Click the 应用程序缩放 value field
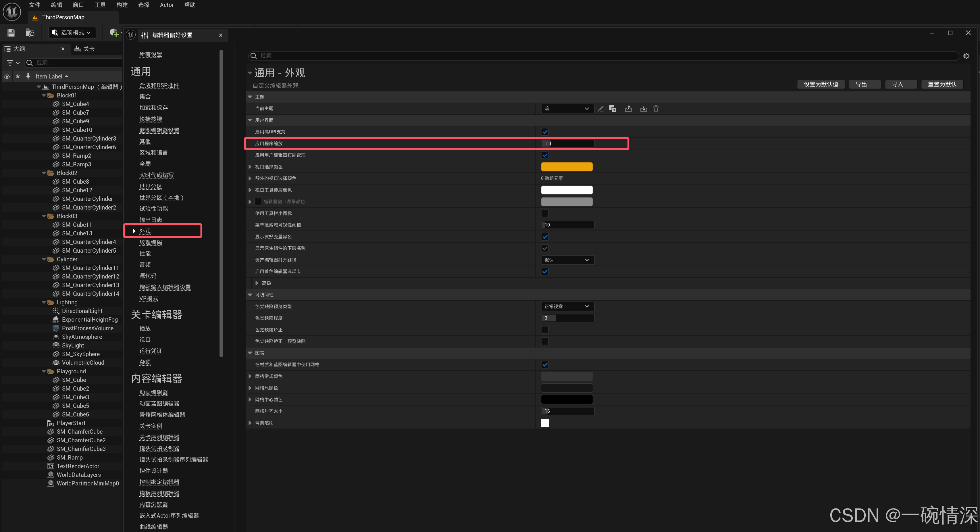 pyautogui.click(x=567, y=143)
